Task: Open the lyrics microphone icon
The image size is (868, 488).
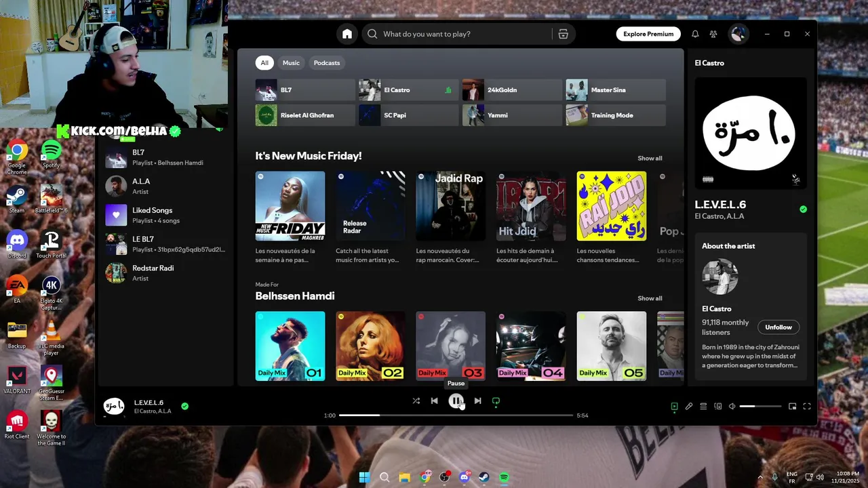Action: [689, 407]
